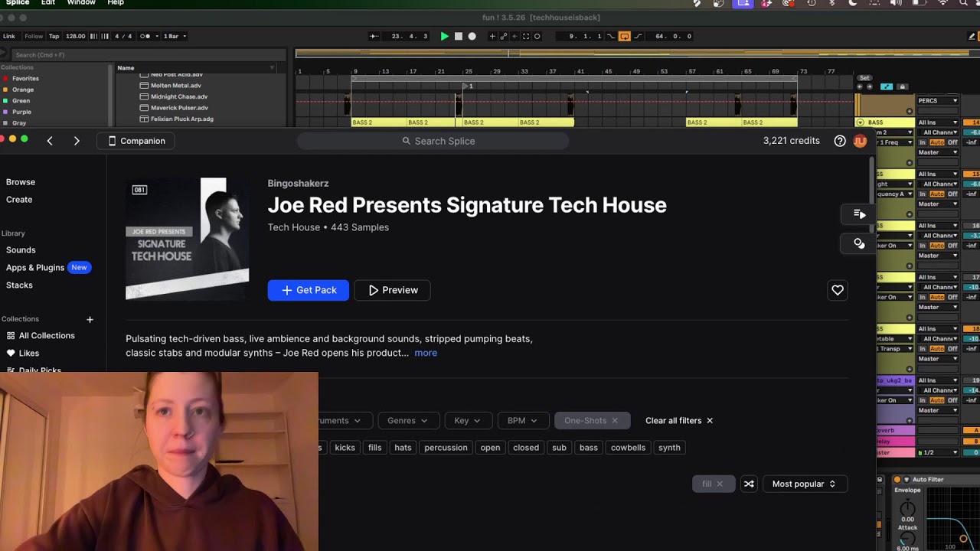Open Likes collection
The height and width of the screenshot is (551, 980).
coord(23,354)
